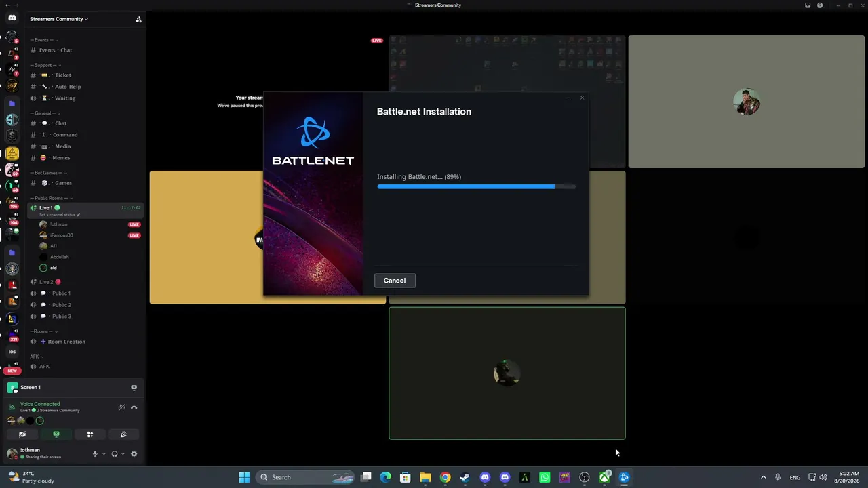Open the Events Chat channel
This screenshot has width=868, height=488.
coord(85,50)
